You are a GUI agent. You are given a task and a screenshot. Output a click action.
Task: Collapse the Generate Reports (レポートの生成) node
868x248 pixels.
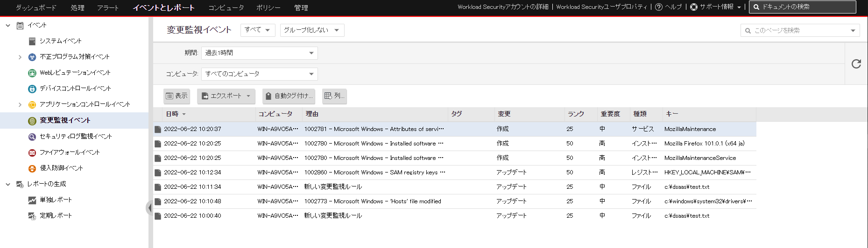coord(8,184)
